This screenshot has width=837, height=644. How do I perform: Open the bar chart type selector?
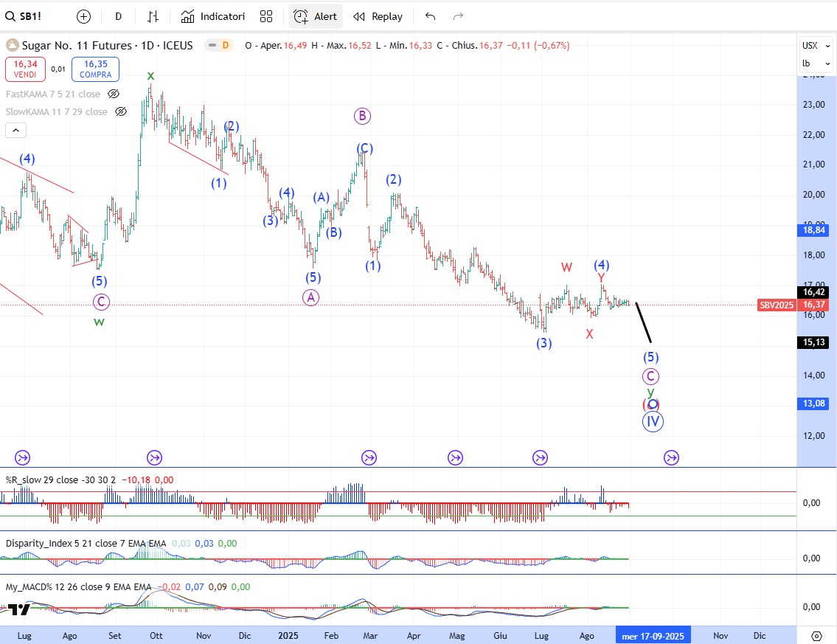[x=153, y=16]
